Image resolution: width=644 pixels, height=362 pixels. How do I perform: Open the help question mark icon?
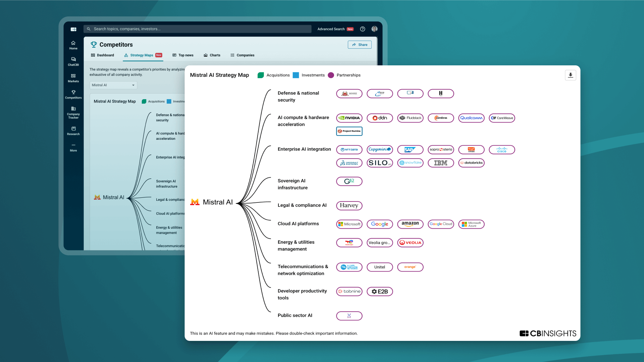[363, 29]
